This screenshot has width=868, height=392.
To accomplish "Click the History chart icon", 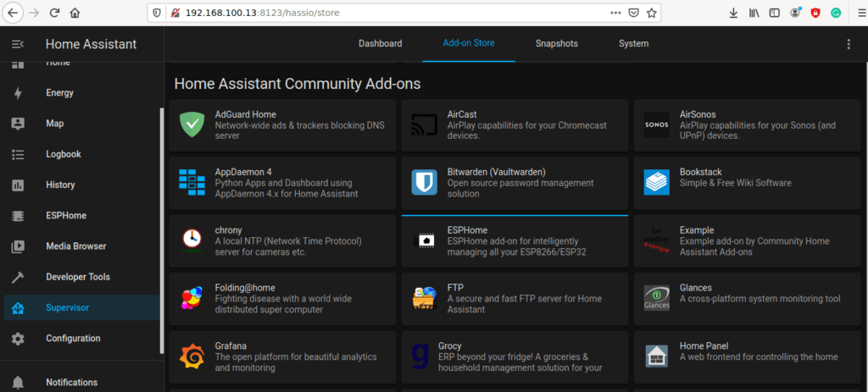I will coord(18,185).
